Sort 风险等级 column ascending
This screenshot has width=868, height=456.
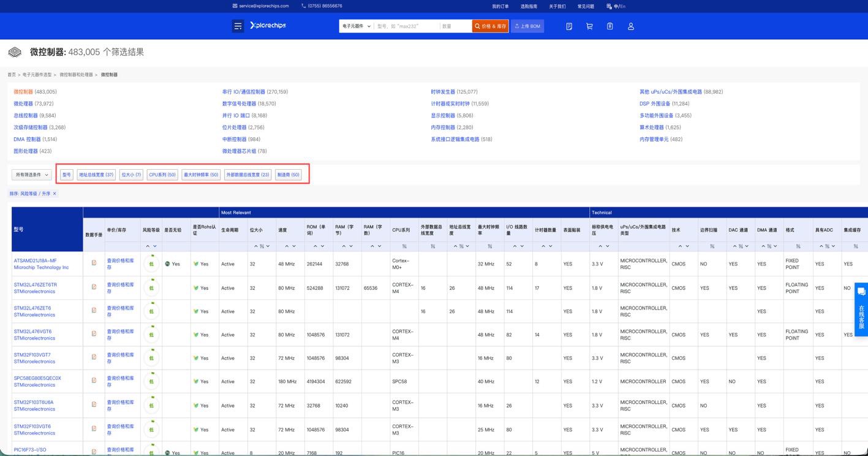tap(148, 246)
